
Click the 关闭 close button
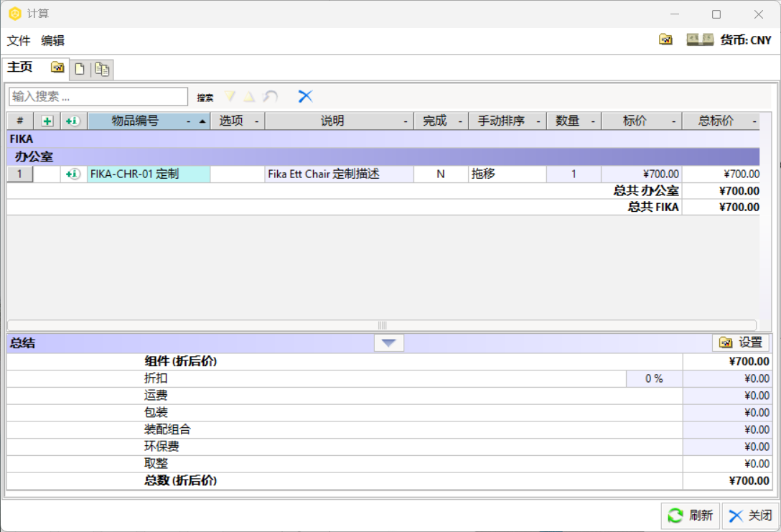pos(750,515)
